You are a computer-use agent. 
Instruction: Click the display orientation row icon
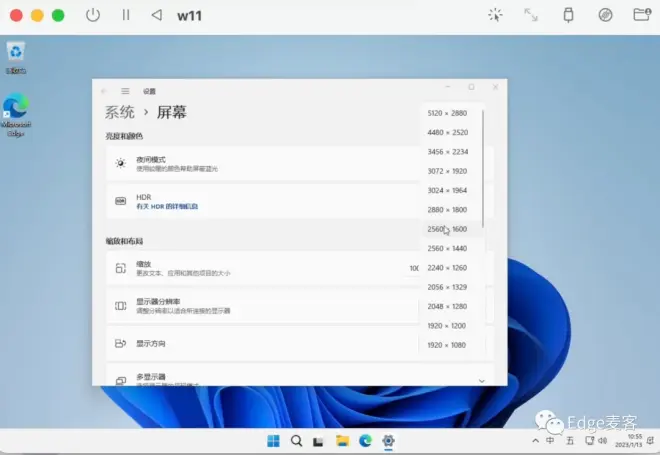(120, 343)
